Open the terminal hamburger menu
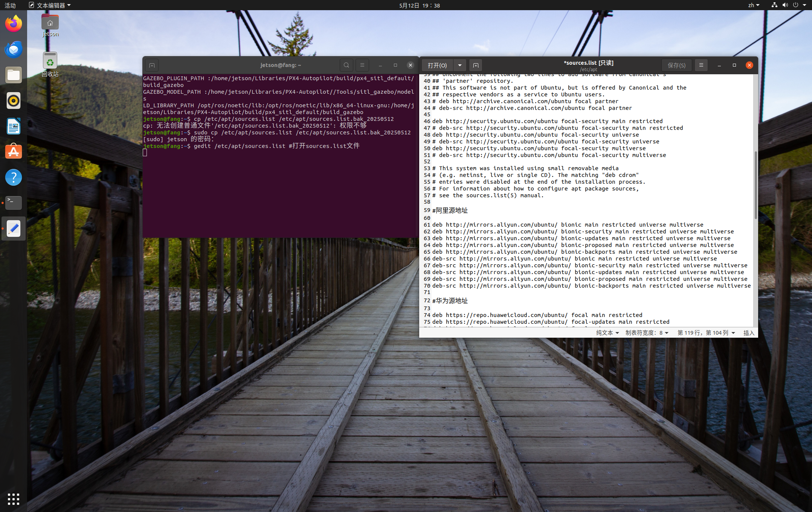The width and height of the screenshot is (812, 512). pyautogui.click(x=362, y=65)
